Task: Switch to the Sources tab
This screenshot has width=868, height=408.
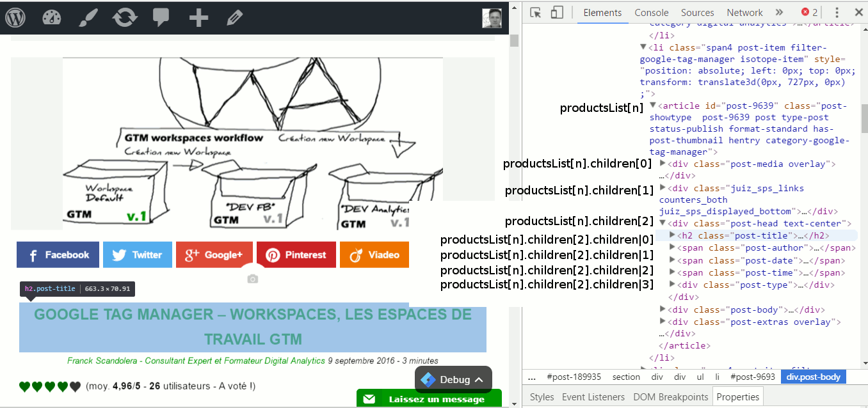Action: pyautogui.click(x=697, y=12)
